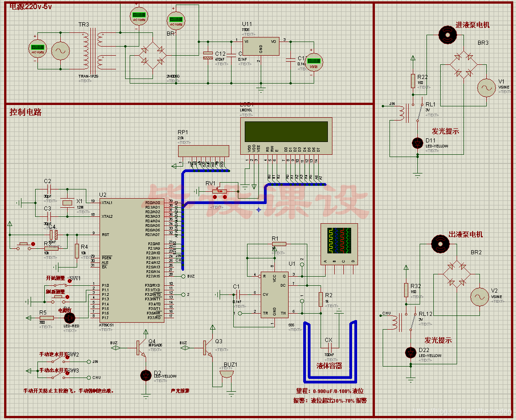Image resolution: width=516 pixels, height=420 pixels.
Task: Select resistor R2 1k
Action: [321, 299]
